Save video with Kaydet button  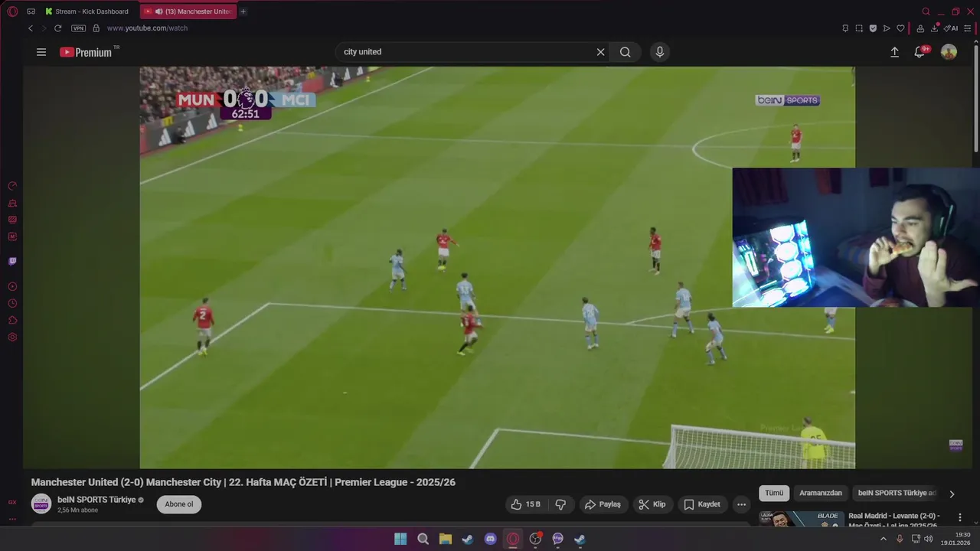coord(702,504)
